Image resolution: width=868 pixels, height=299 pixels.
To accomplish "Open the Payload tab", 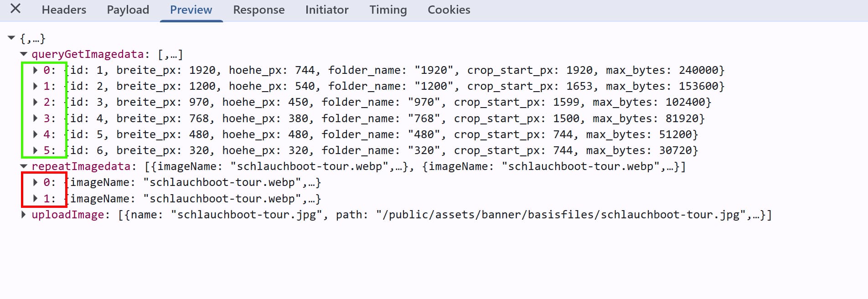I will (x=128, y=10).
